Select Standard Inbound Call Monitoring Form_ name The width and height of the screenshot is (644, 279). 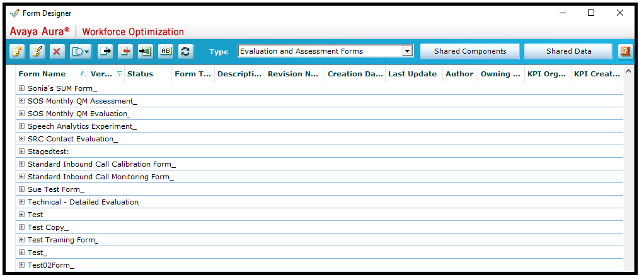[x=101, y=177]
